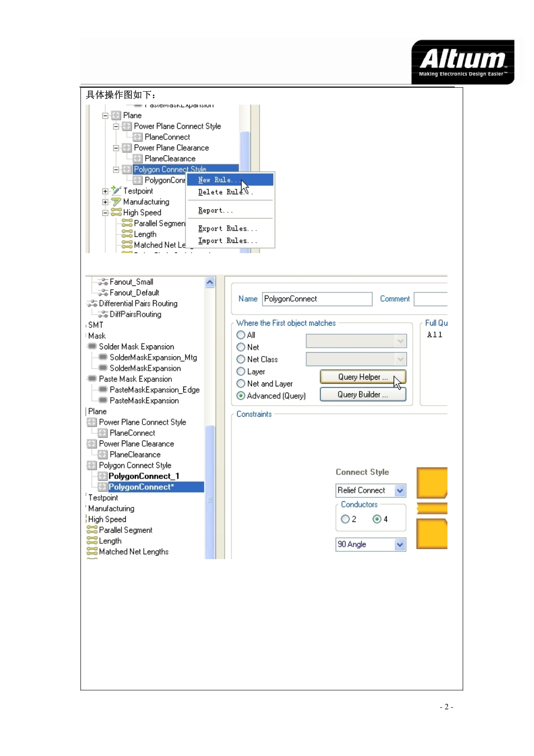Click the PolygonConnect_1 rule icon
Screen dimensions: 534x756
(x=102, y=476)
